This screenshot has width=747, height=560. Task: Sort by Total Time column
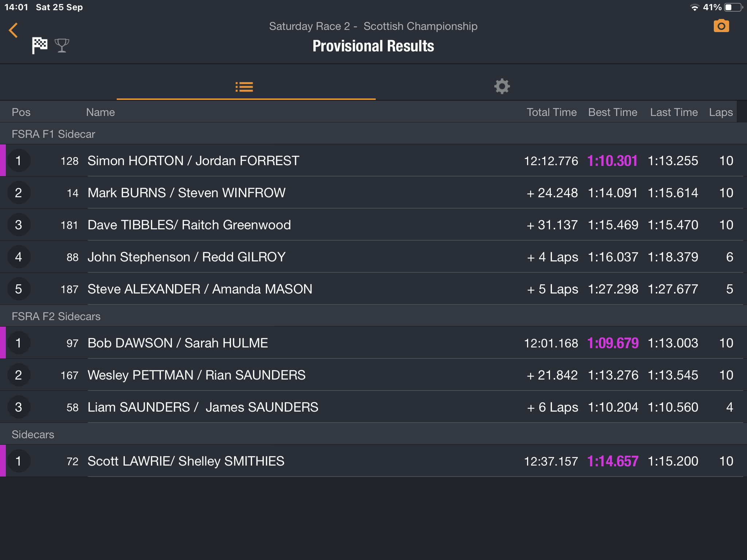click(x=551, y=112)
